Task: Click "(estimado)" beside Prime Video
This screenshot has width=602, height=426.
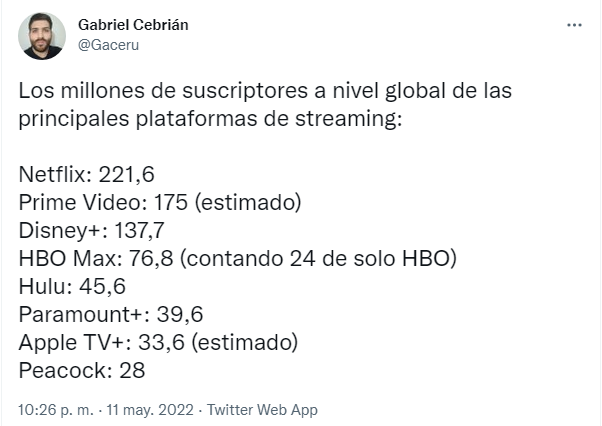Action: [x=247, y=202]
